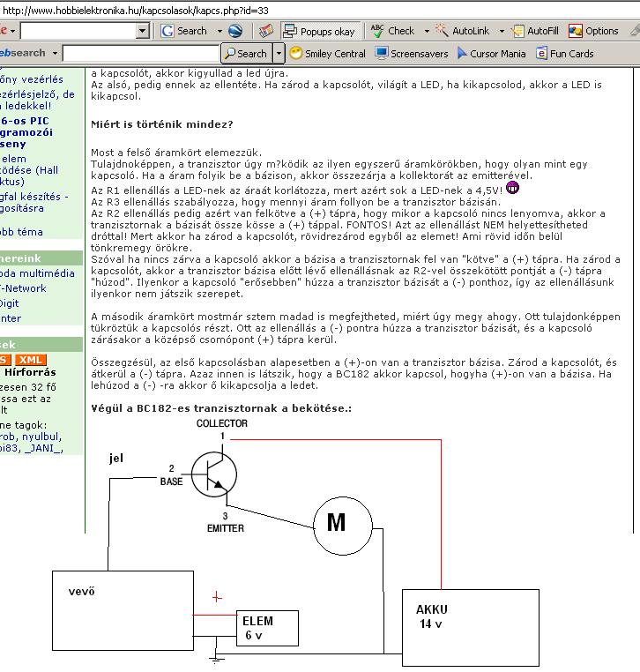Open the 'Digit' partner link
Screen dimensions: 640x672
coord(10,303)
